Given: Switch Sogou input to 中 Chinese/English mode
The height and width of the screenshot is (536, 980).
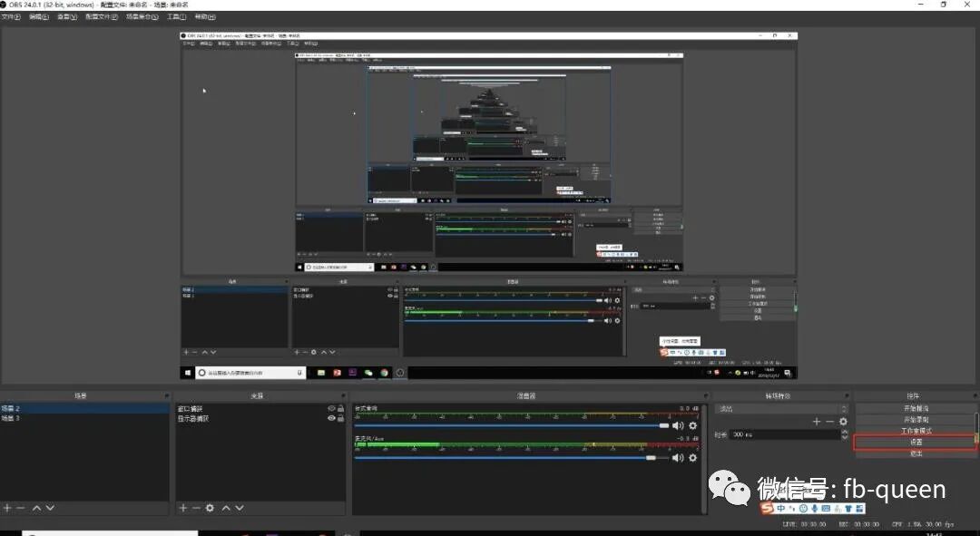Looking at the screenshot, I should 780,509.
